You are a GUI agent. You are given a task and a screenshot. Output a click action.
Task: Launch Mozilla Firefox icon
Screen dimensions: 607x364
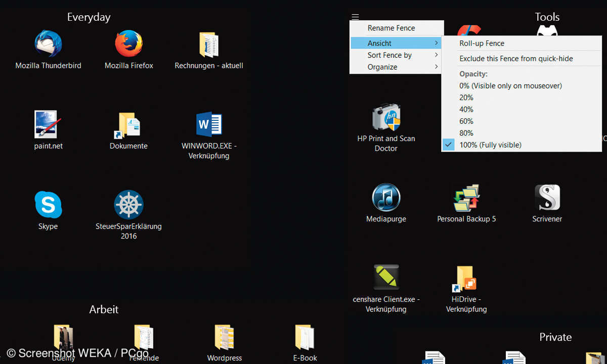click(x=128, y=44)
